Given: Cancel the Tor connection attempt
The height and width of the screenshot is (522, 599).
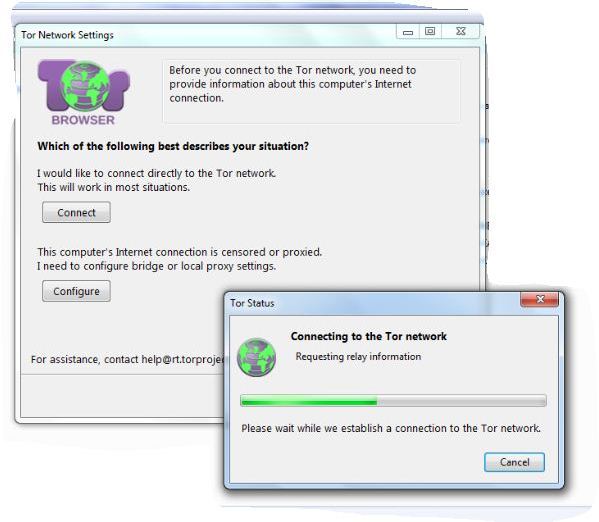Looking at the screenshot, I should tap(514, 462).
